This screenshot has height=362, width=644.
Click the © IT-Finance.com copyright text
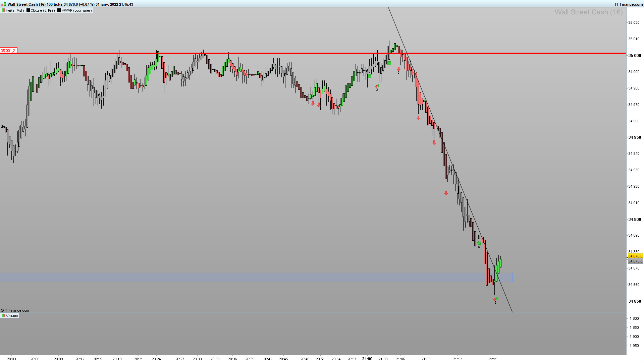click(15, 310)
